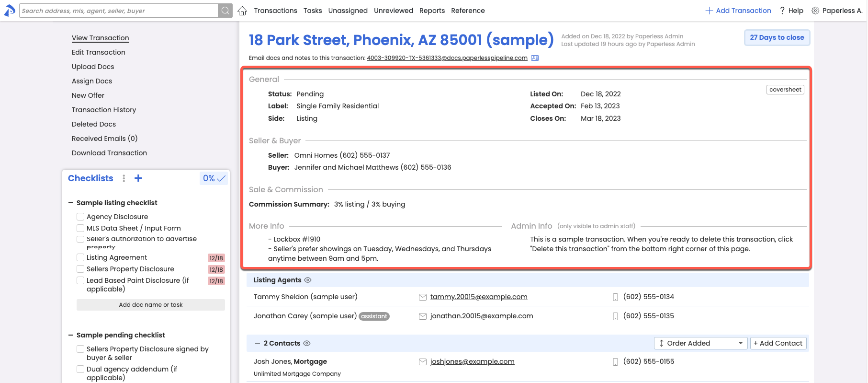Click the 27 Days to close badge

777,37
